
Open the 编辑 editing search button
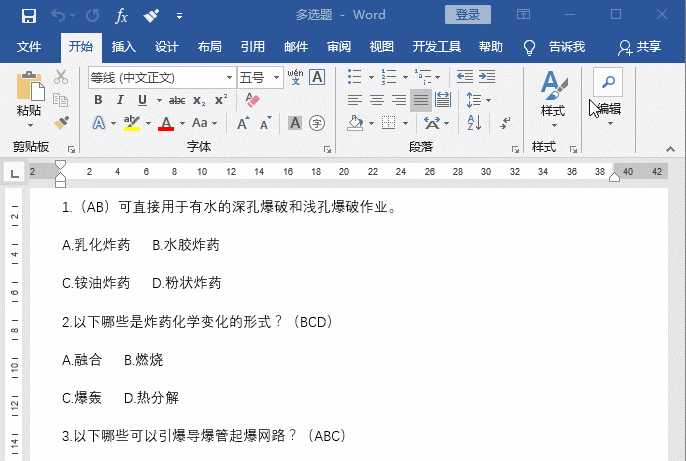tap(608, 97)
